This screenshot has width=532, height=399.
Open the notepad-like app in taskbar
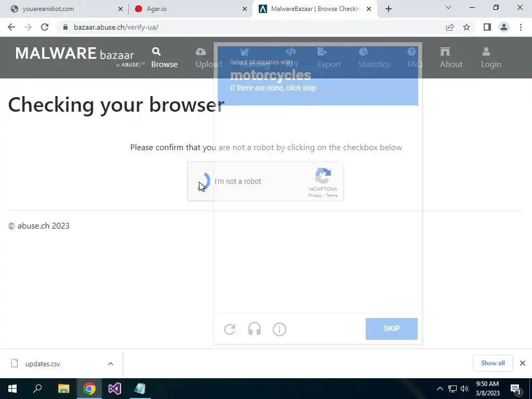[140, 389]
